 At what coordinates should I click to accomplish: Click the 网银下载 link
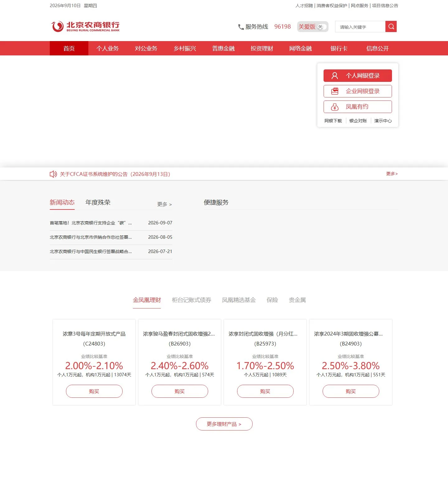point(333,121)
